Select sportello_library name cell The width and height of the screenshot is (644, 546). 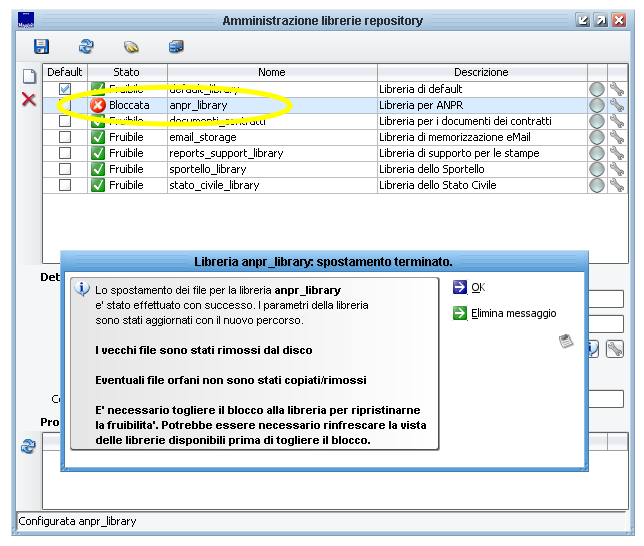(272, 169)
